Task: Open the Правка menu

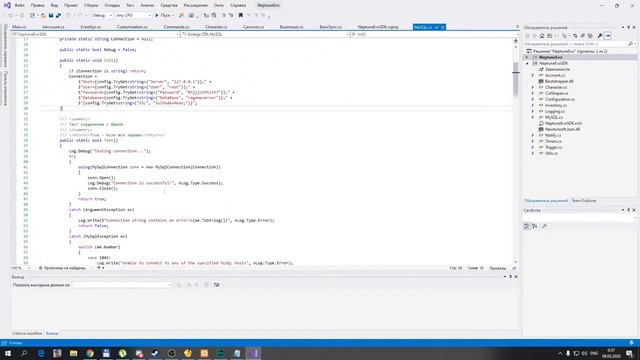Action: (x=38, y=5)
